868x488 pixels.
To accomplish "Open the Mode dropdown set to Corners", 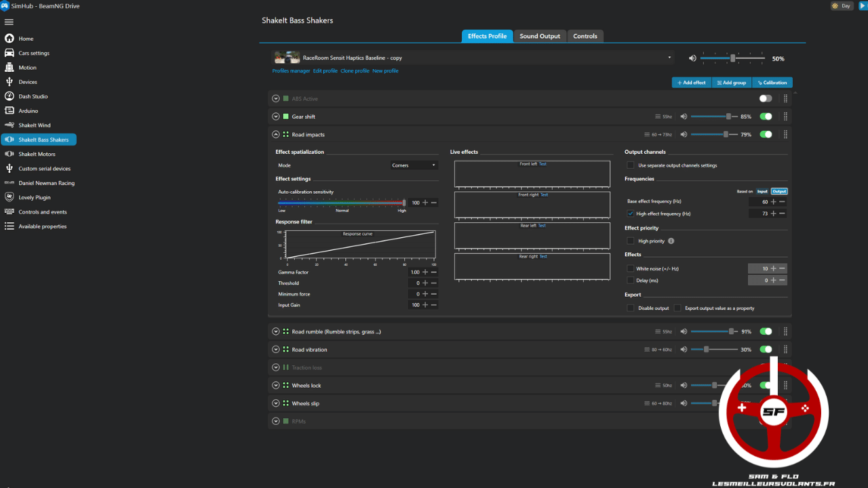I will click(x=414, y=165).
